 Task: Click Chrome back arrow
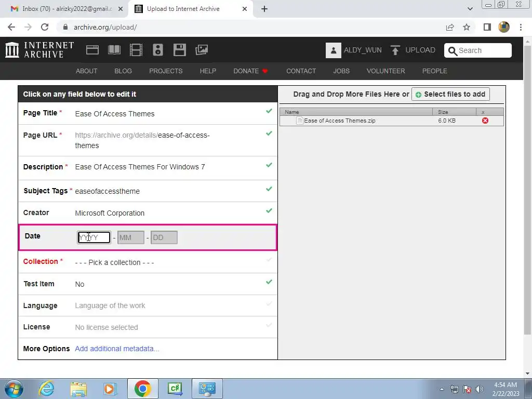click(x=11, y=27)
